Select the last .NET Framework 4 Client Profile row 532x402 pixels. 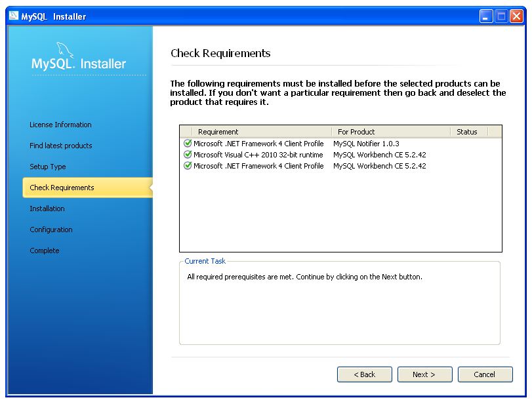(340, 166)
